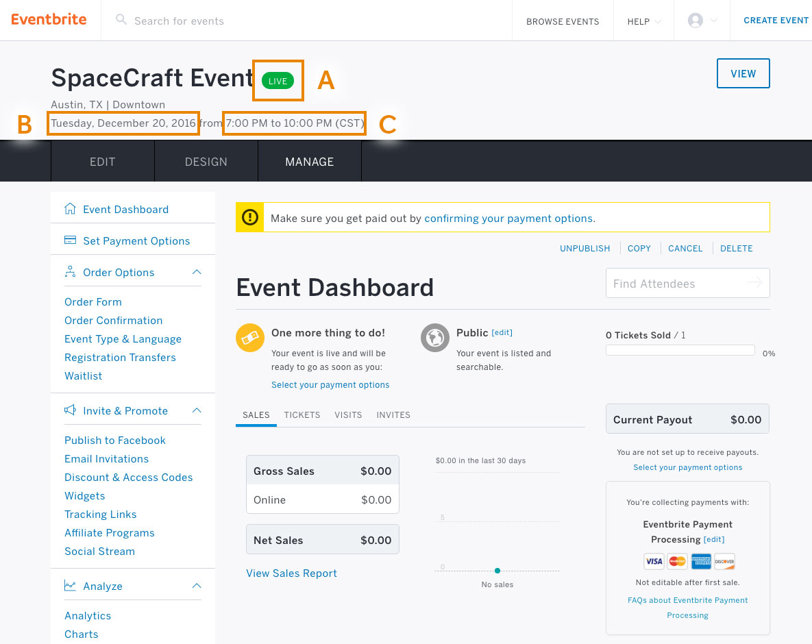Screen dimensions: 812x644
Task: Click the View button
Action: (x=743, y=73)
